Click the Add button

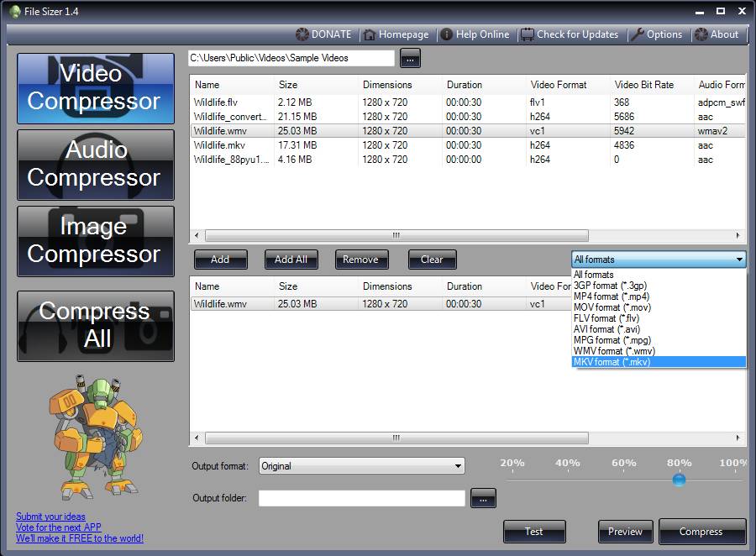tap(220, 260)
